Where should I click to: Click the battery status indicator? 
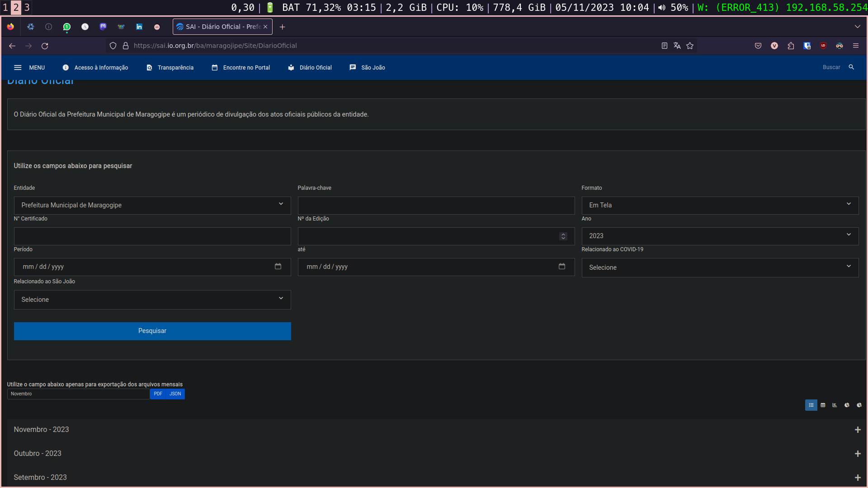click(321, 7)
